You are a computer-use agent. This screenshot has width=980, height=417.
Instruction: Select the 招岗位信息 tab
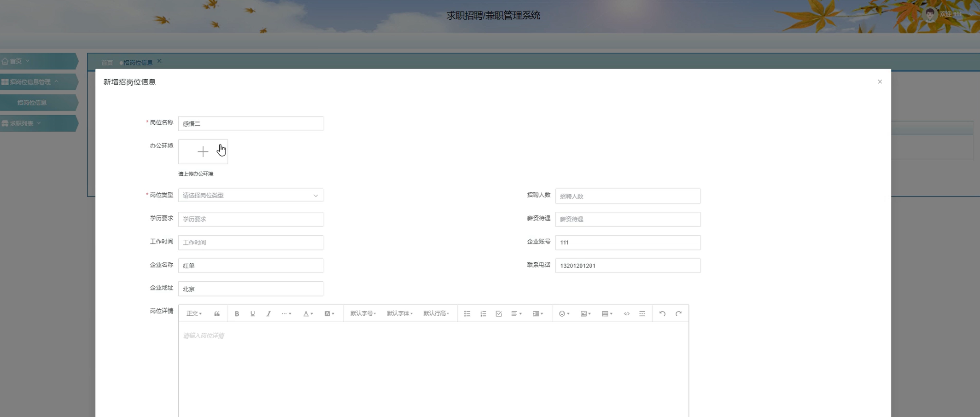click(x=138, y=63)
